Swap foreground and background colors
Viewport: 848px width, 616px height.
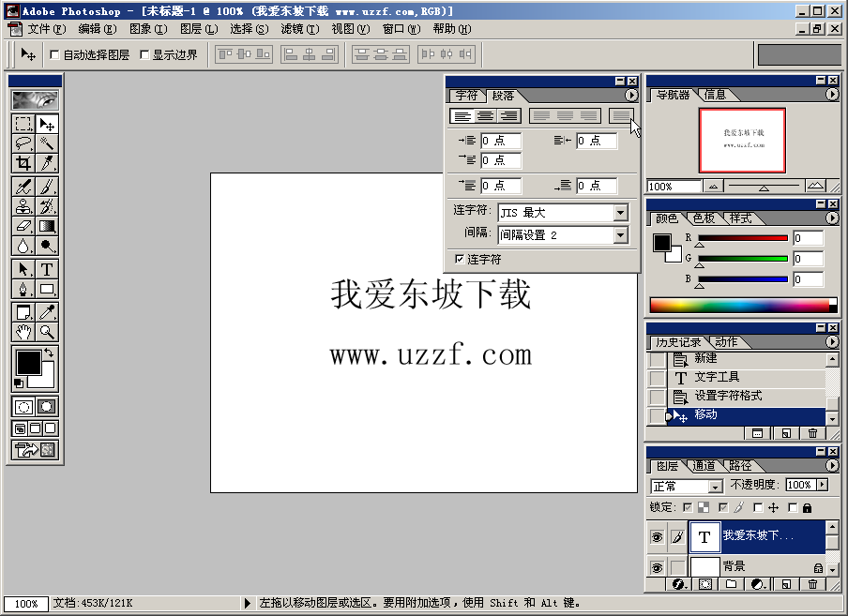click(x=49, y=353)
